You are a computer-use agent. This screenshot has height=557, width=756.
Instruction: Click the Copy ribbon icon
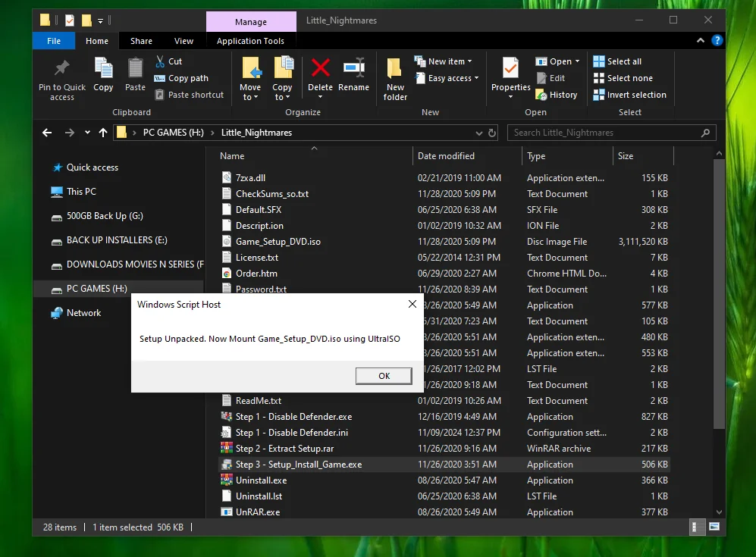coord(103,75)
